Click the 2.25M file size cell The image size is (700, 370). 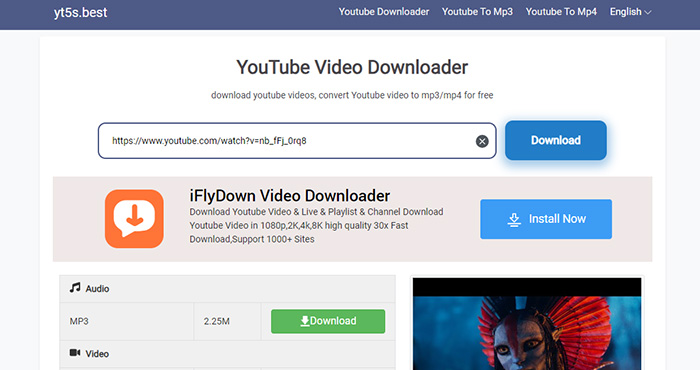pos(227,321)
